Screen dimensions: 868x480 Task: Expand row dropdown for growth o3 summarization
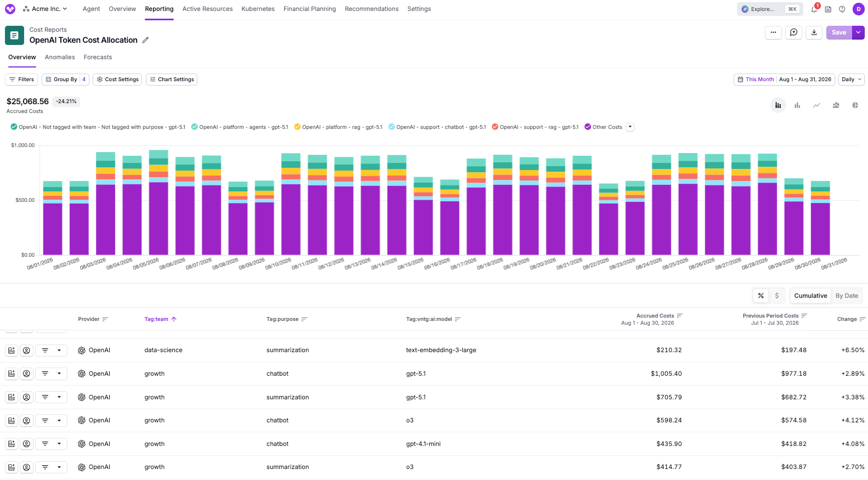tap(59, 467)
